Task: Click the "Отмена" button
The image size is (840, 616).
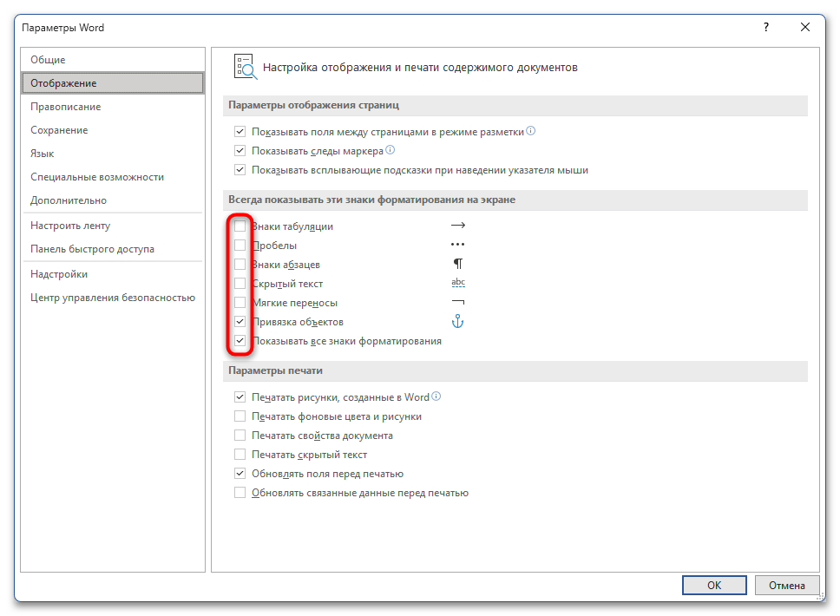Action: [787, 586]
